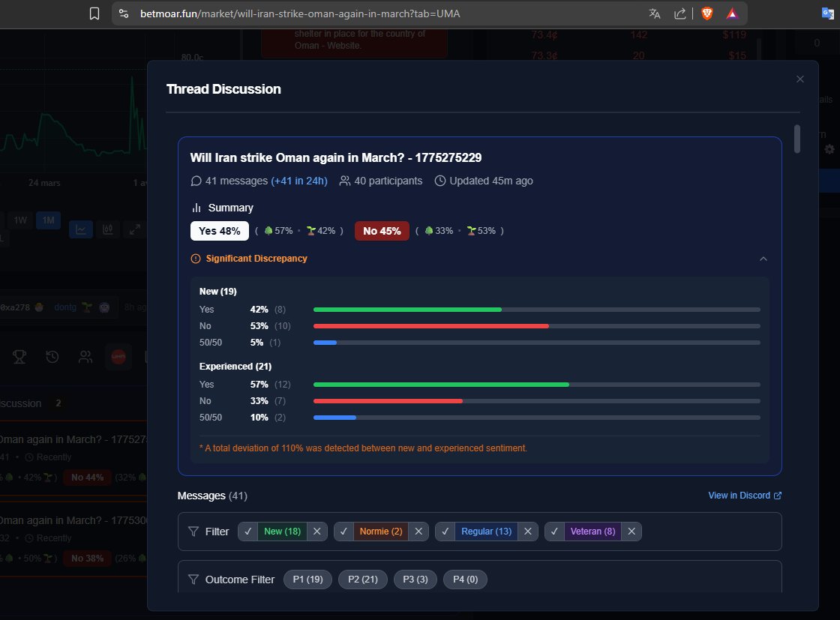Toggle the Veteran (8) filter checkmark
The width and height of the screenshot is (840, 620).
[554, 531]
